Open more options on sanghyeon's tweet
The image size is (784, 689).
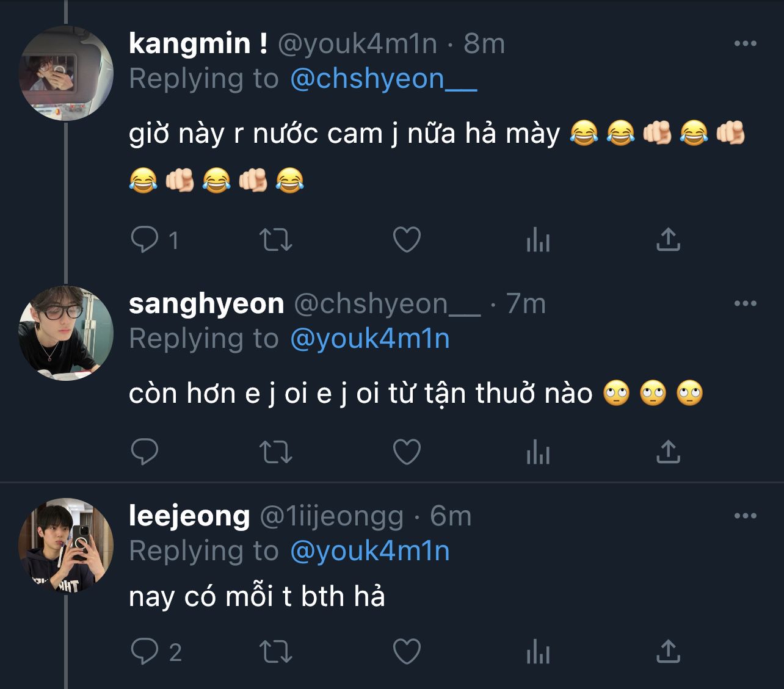point(745,304)
